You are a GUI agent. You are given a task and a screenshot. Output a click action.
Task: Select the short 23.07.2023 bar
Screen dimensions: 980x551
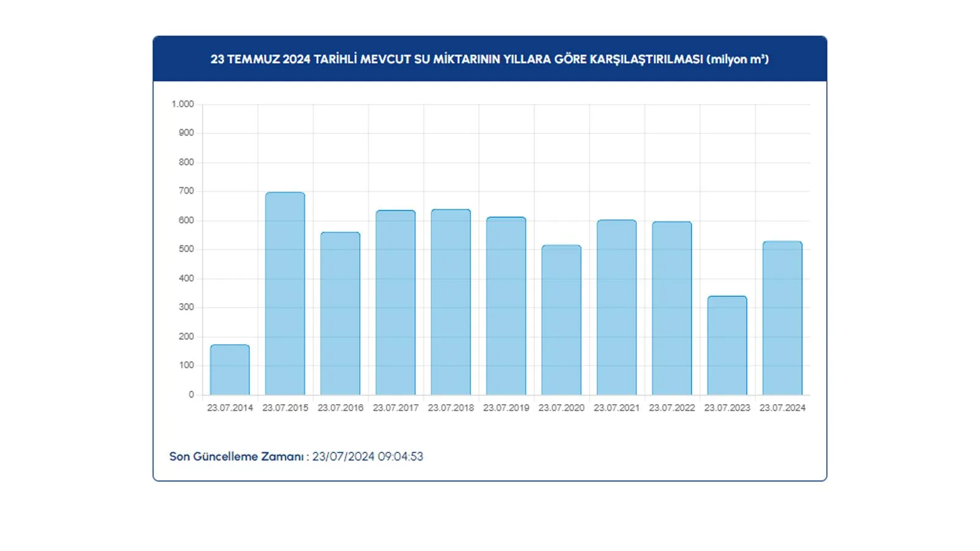click(x=727, y=346)
